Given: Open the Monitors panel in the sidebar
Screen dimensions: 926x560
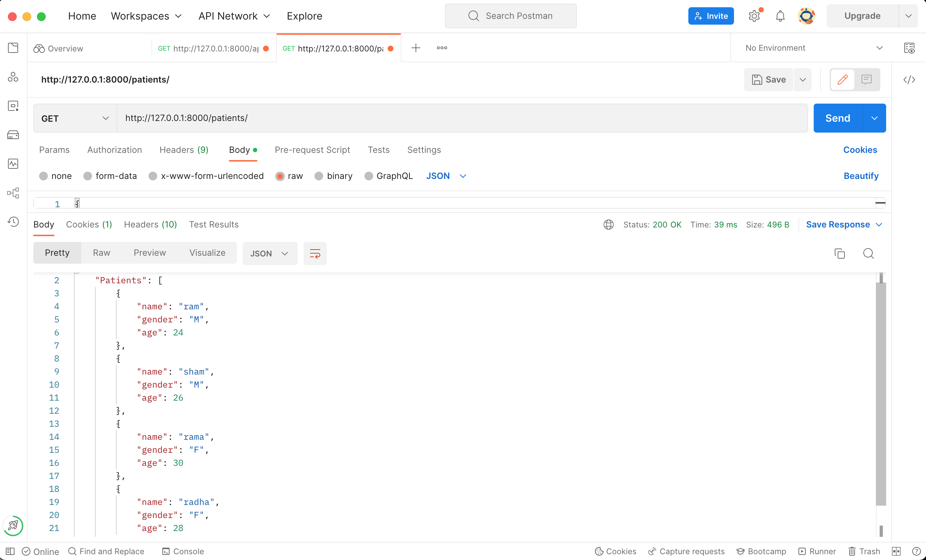Looking at the screenshot, I should click(13, 163).
